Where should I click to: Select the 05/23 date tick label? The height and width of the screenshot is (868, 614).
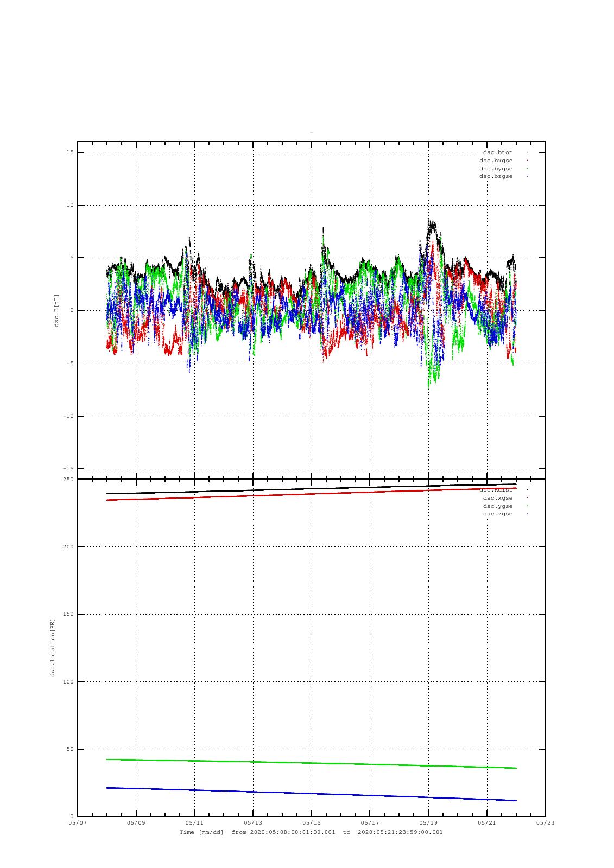546,822
